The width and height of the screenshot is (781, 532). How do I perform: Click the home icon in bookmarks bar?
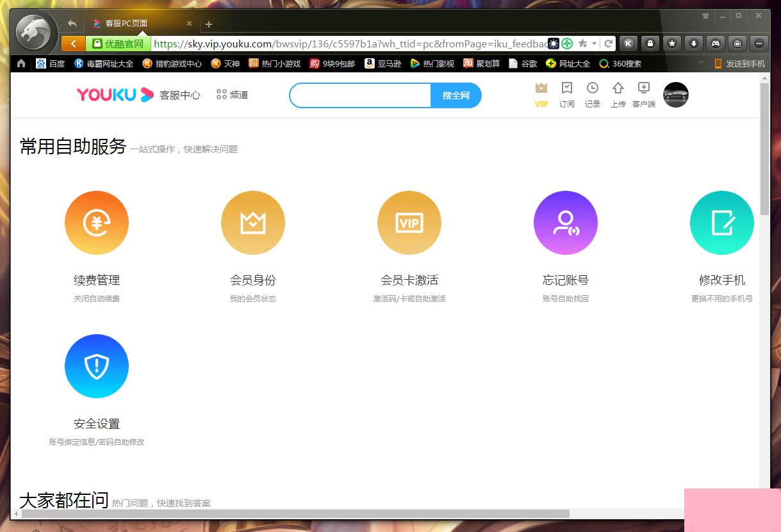[21, 63]
